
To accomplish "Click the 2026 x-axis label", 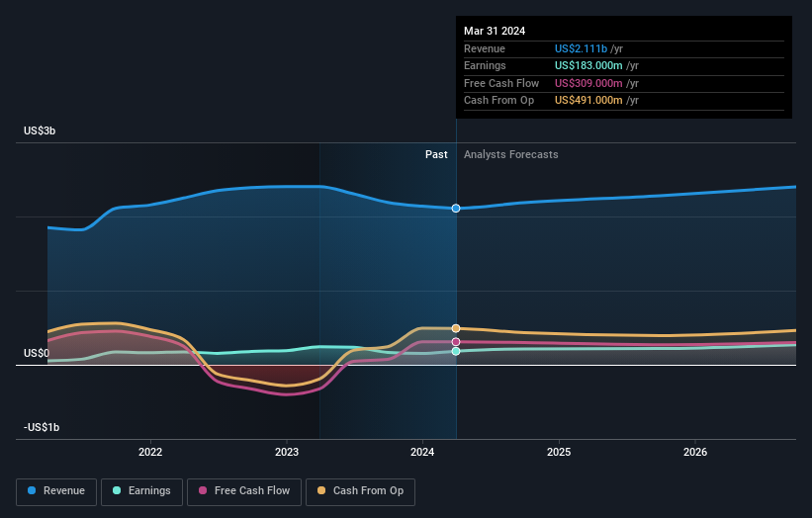I will [x=695, y=453].
